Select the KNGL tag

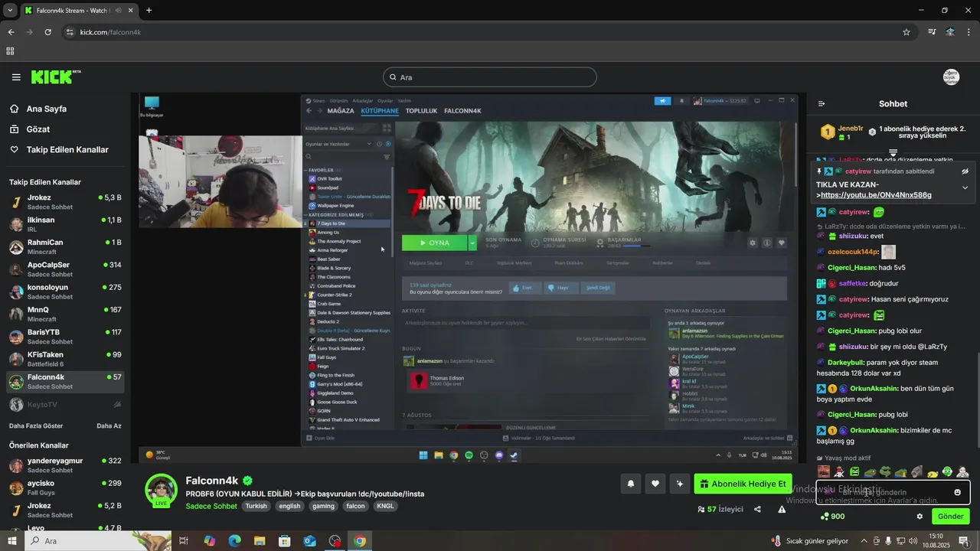385,506
